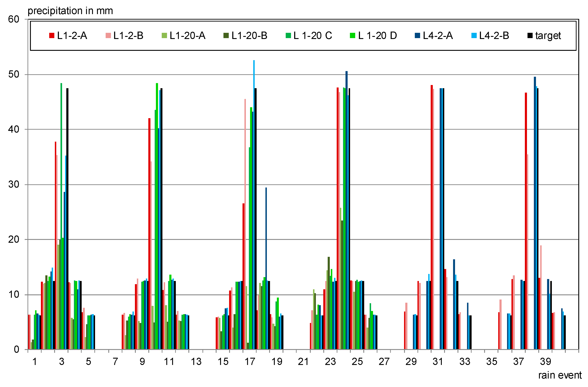The height and width of the screenshot is (387, 588).
Task: Click the y-axis label 30
Action: (x=14, y=184)
